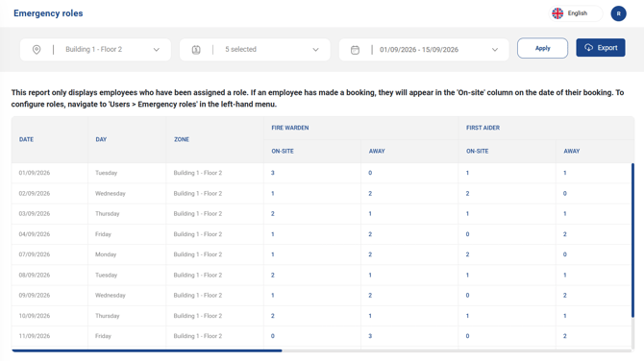Select the 02/09/2026 date cell
Image resolution: width=644 pixels, height=361 pixels.
[35, 193]
